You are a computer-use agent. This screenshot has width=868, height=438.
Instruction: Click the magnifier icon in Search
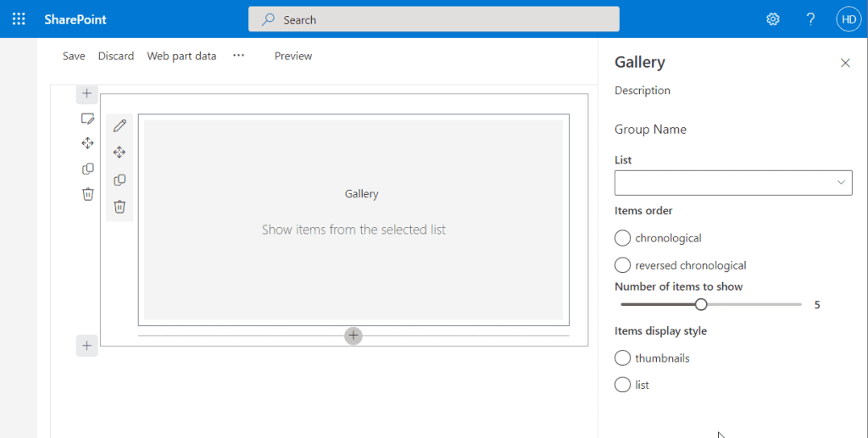click(x=269, y=19)
